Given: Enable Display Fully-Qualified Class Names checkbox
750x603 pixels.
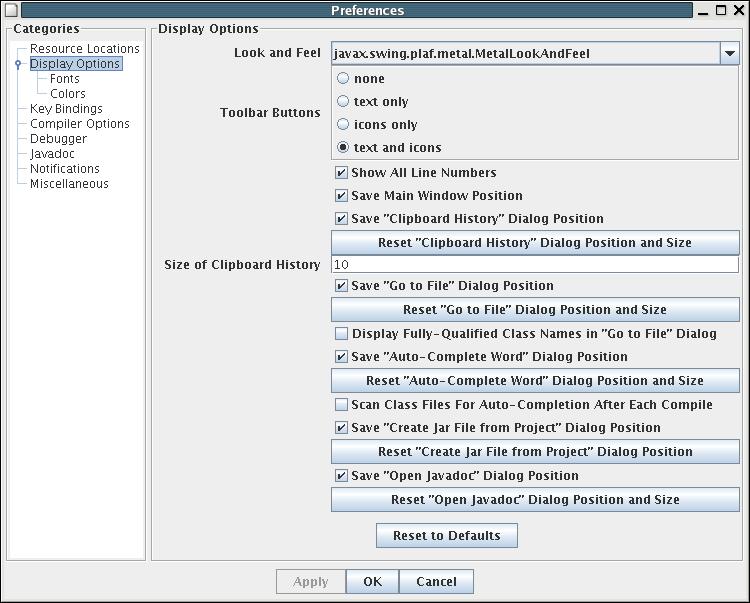Looking at the screenshot, I should point(342,334).
